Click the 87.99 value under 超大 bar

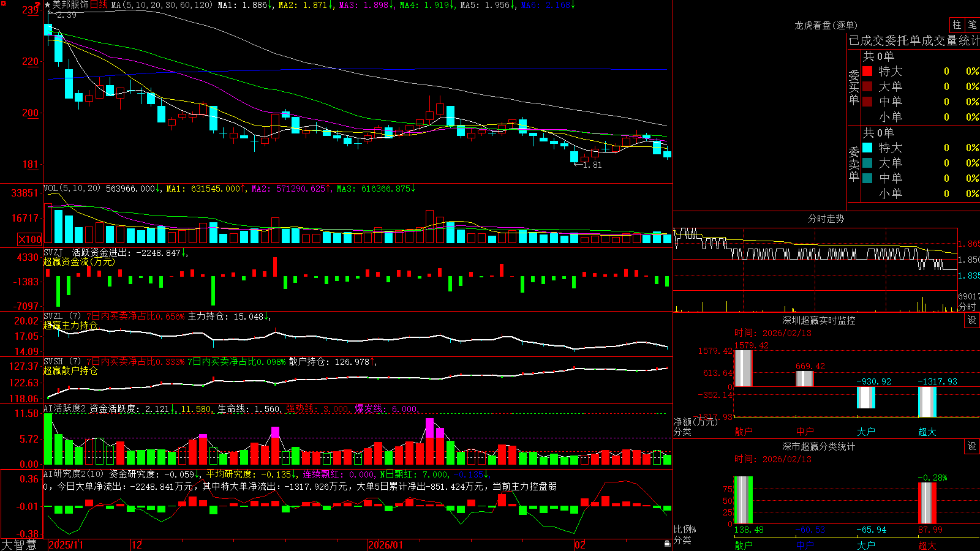pyautogui.click(x=930, y=530)
